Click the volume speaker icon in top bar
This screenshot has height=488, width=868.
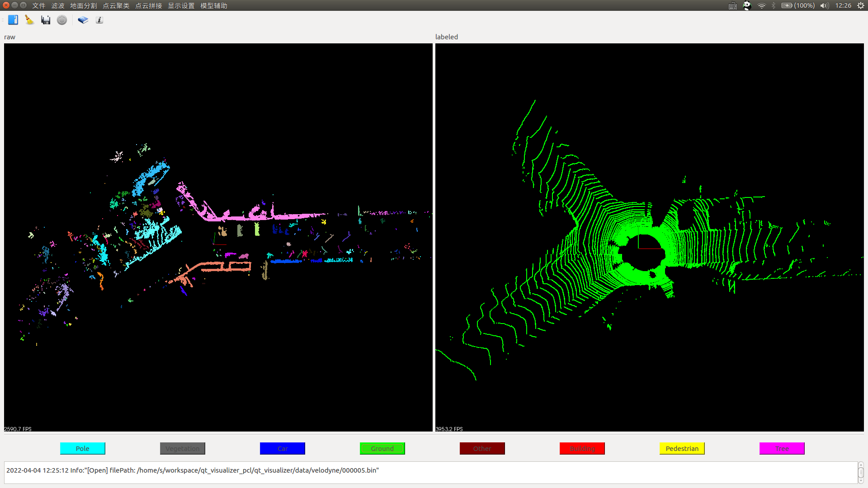pyautogui.click(x=824, y=5)
